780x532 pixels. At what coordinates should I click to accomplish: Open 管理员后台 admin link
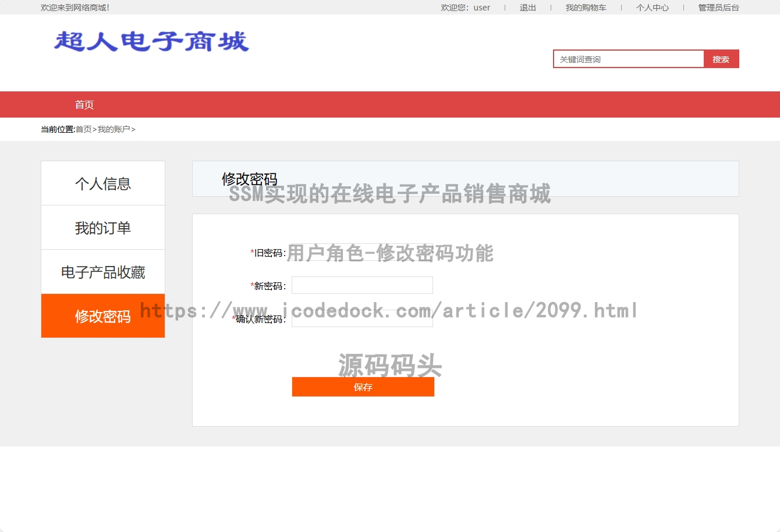click(718, 8)
